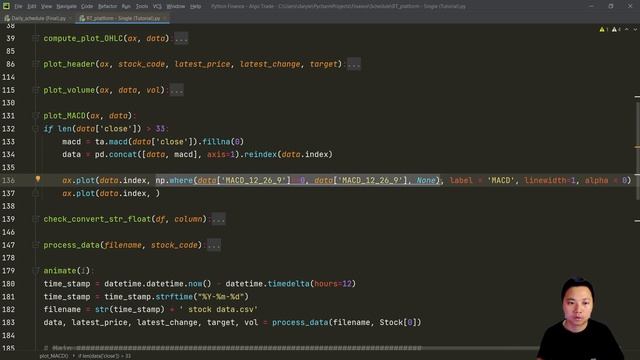Expand the process_data function fold gutter arrow
Viewport: 640px width, 360px height.
(36, 245)
